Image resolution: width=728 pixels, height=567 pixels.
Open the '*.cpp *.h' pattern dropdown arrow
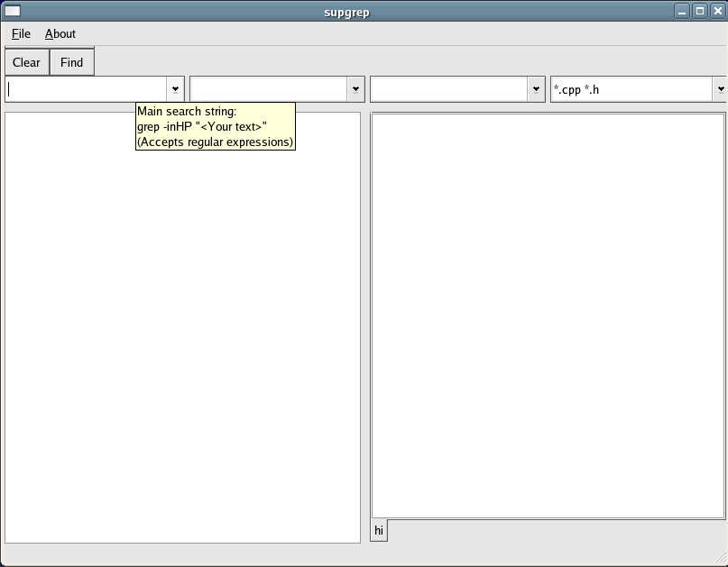coord(720,89)
